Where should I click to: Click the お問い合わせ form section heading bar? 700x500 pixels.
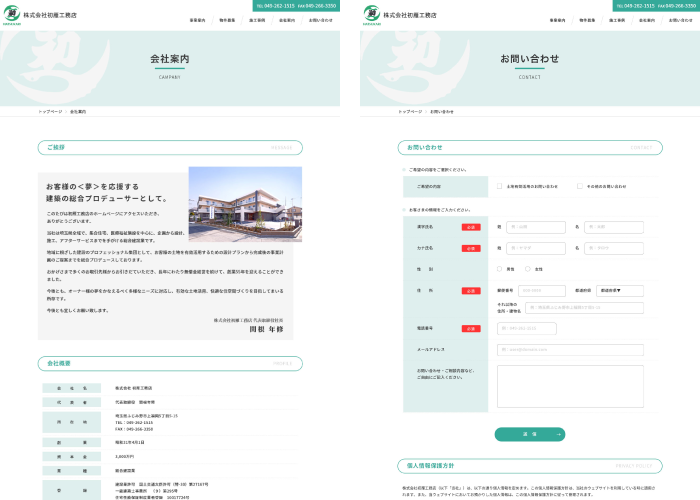click(530, 147)
